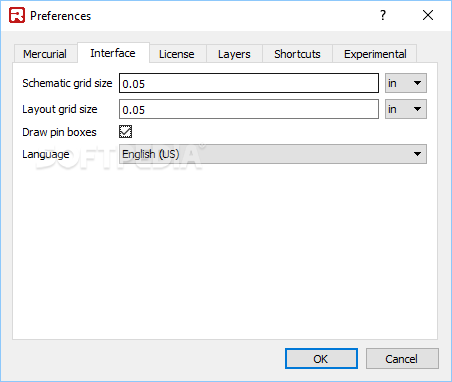
Task: Toggle the Draw pin boxes checkbox
Action: pos(126,132)
